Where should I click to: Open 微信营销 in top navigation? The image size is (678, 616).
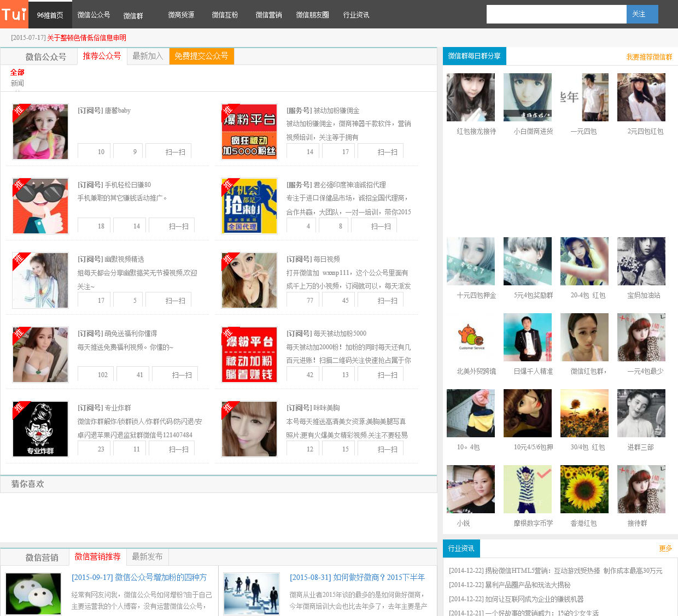click(x=268, y=15)
